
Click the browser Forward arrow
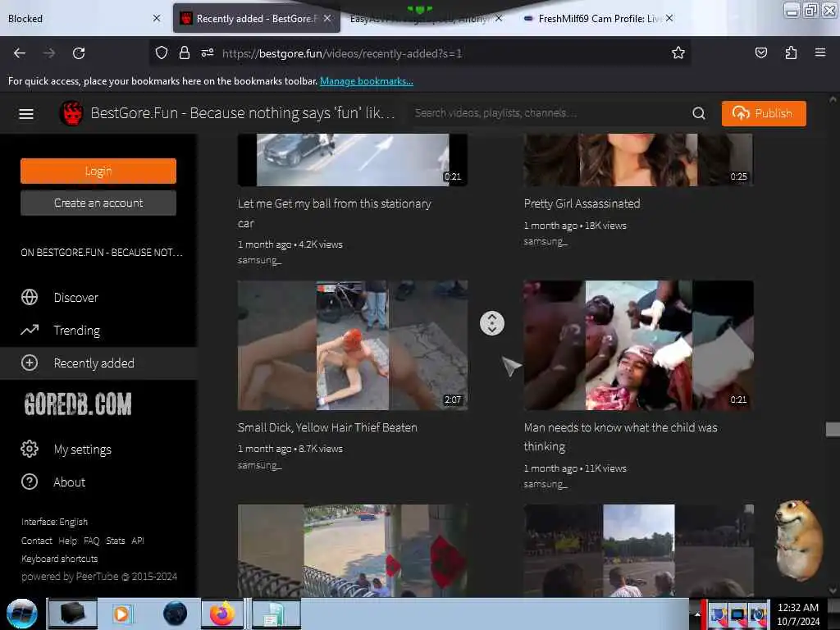[x=48, y=53]
